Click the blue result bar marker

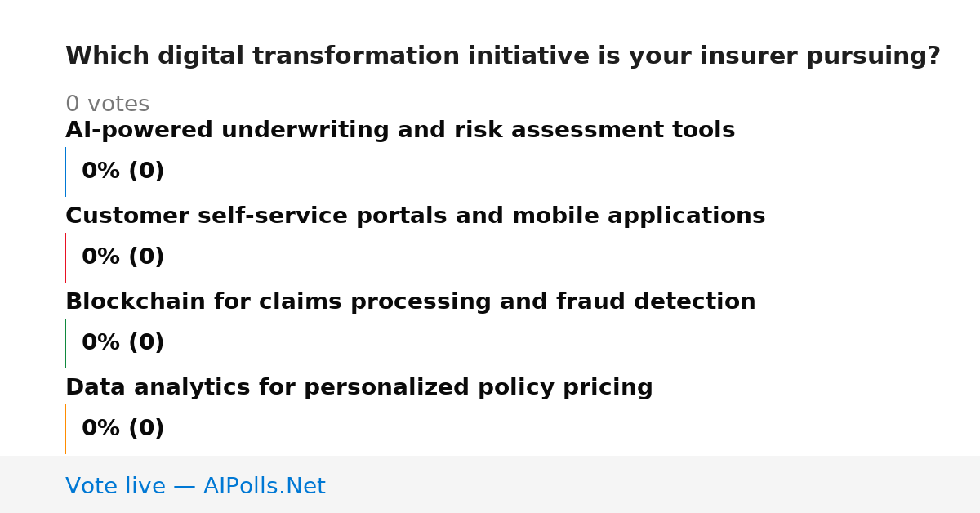point(65,172)
